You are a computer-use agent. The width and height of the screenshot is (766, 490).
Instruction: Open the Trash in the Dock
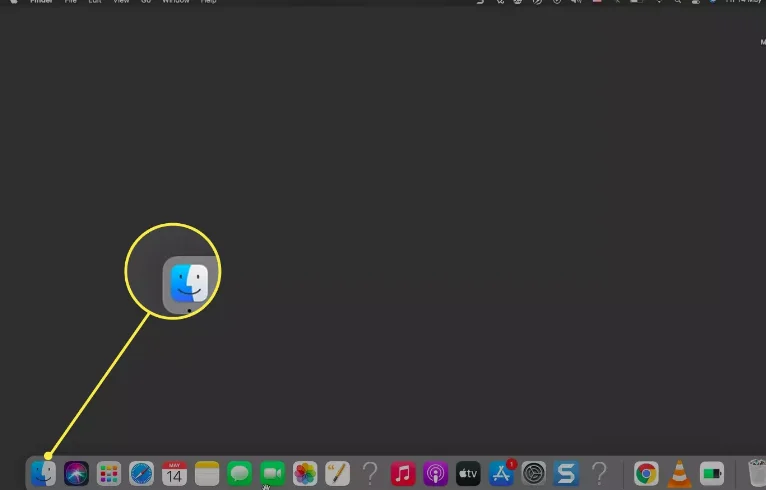(x=757, y=473)
